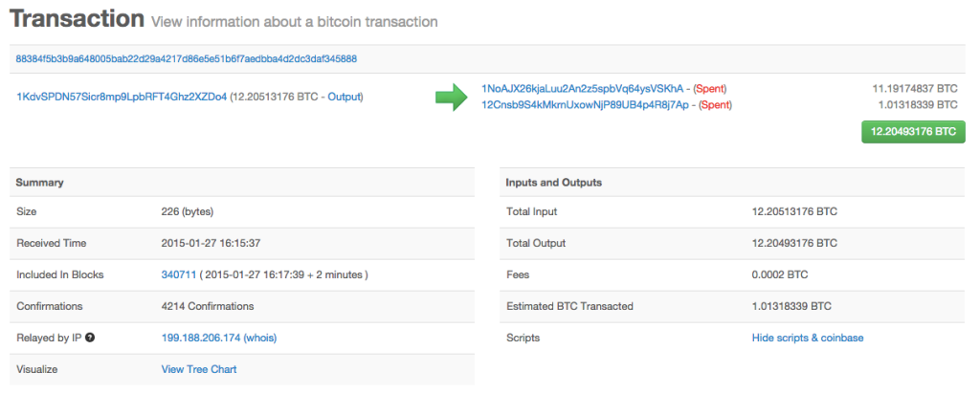Click the help icon beside Relayed by IP
Viewport: 980px width, 394px height.
(x=90, y=338)
